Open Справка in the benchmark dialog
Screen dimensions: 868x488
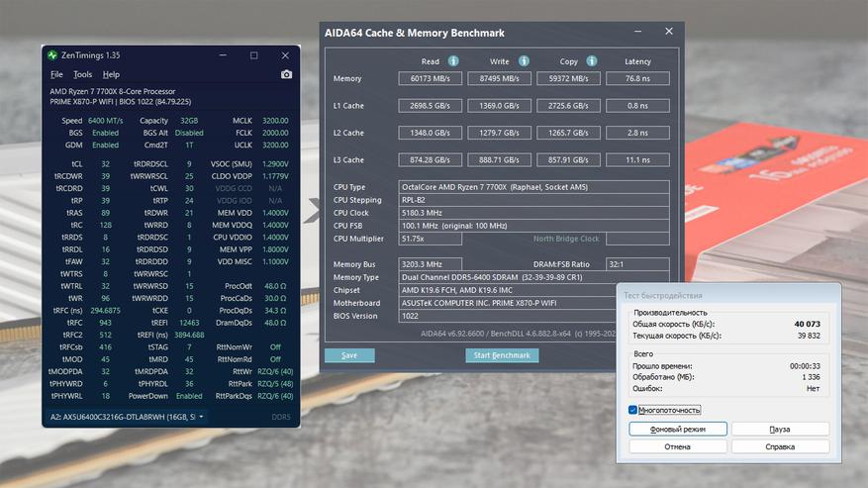pos(780,446)
